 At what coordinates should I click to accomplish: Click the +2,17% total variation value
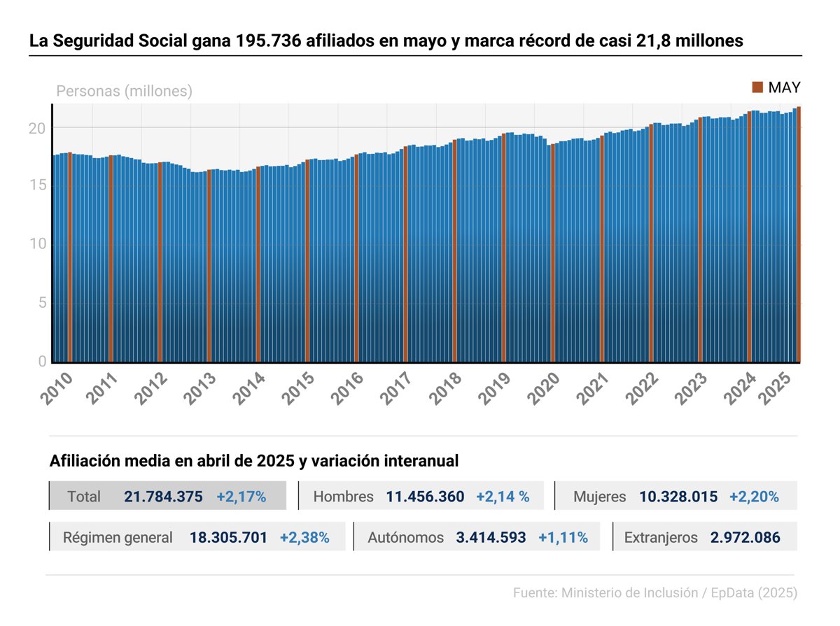[241, 497]
